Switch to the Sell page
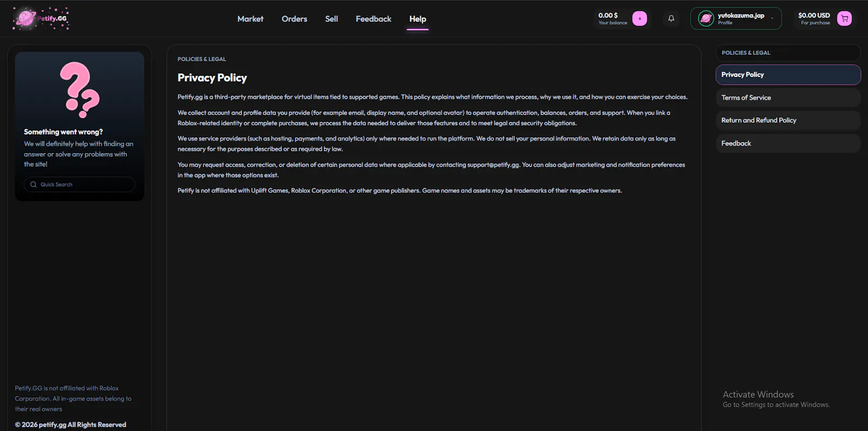The image size is (868, 431). tap(331, 18)
